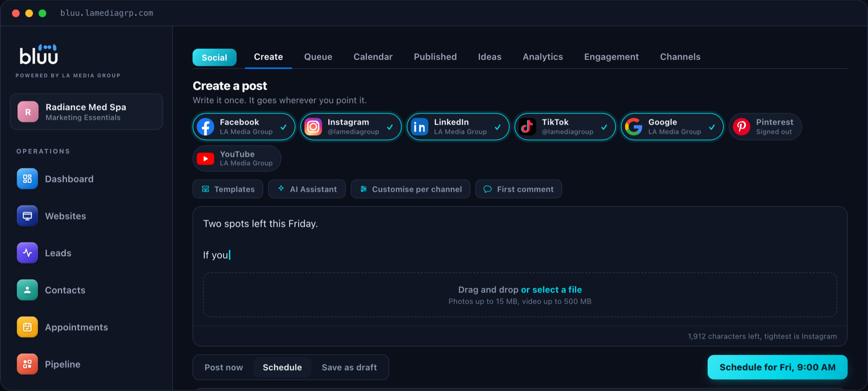
Task: Deselect LinkedIn channel checkmark
Action: click(x=498, y=127)
